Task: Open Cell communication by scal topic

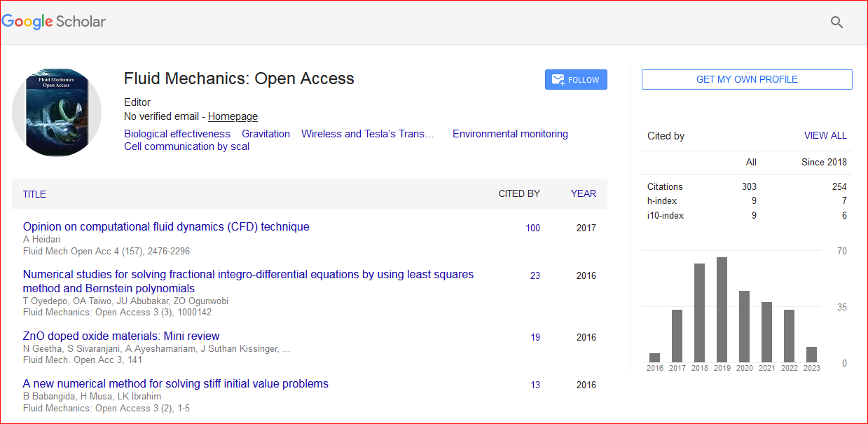Action: [186, 146]
